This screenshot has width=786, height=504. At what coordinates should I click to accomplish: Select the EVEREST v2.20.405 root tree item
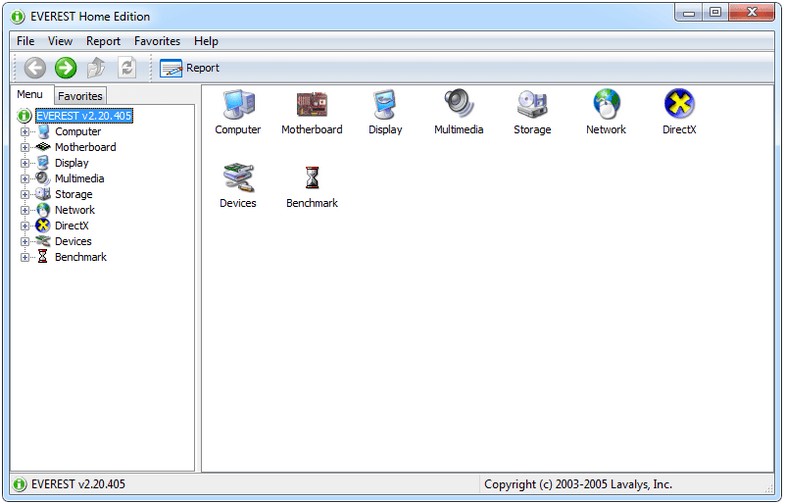click(x=84, y=116)
